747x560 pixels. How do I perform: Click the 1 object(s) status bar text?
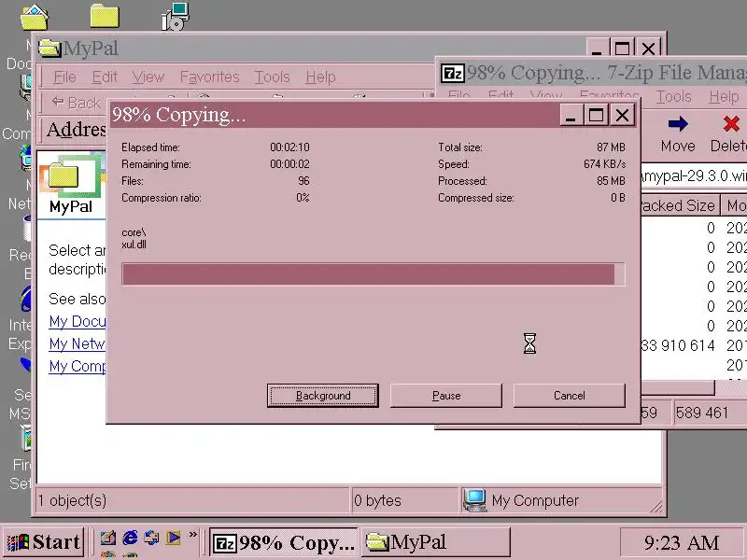73,500
